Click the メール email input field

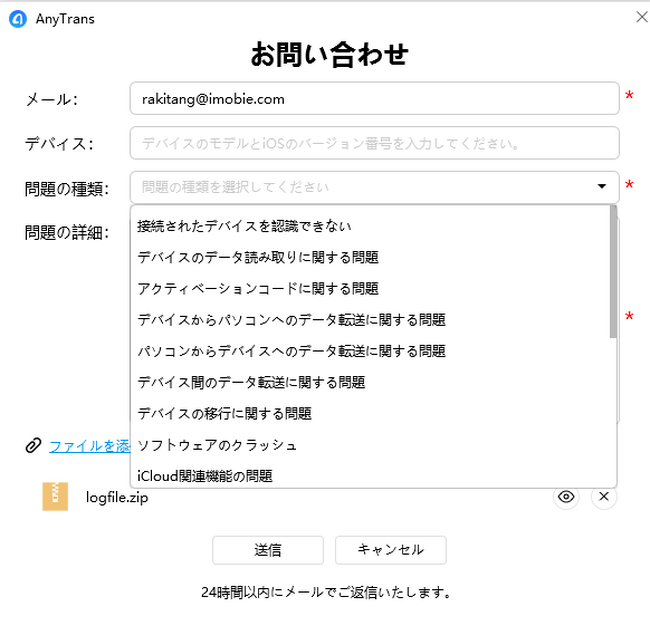pyautogui.click(x=374, y=99)
